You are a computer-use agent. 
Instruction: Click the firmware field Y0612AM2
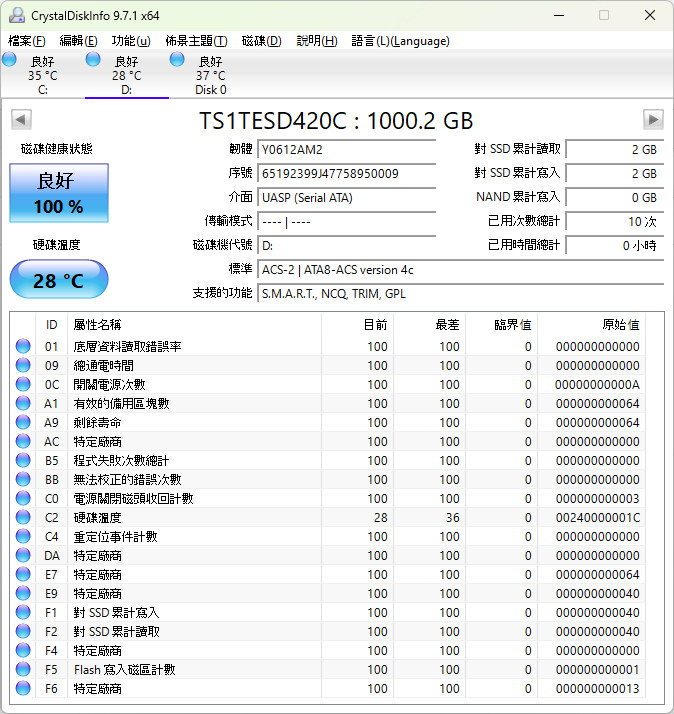[347, 149]
